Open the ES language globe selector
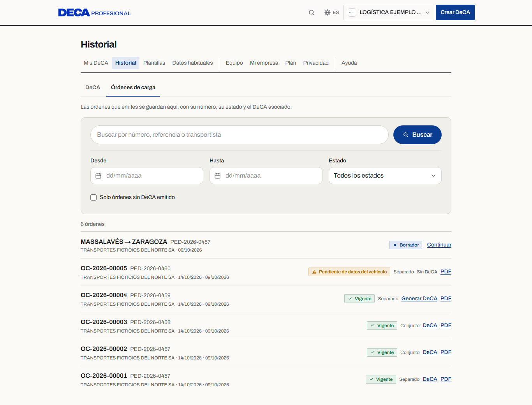The height and width of the screenshot is (405, 532). [332, 12]
